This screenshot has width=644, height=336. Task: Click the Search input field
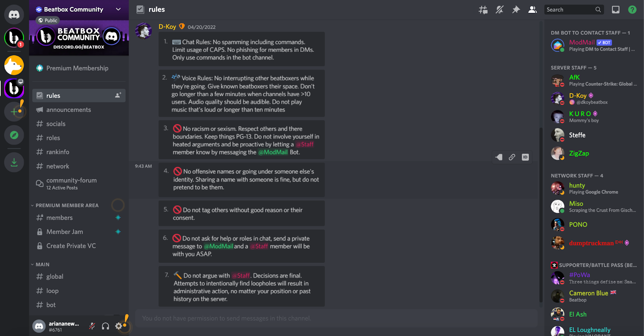pyautogui.click(x=570, y=10)
